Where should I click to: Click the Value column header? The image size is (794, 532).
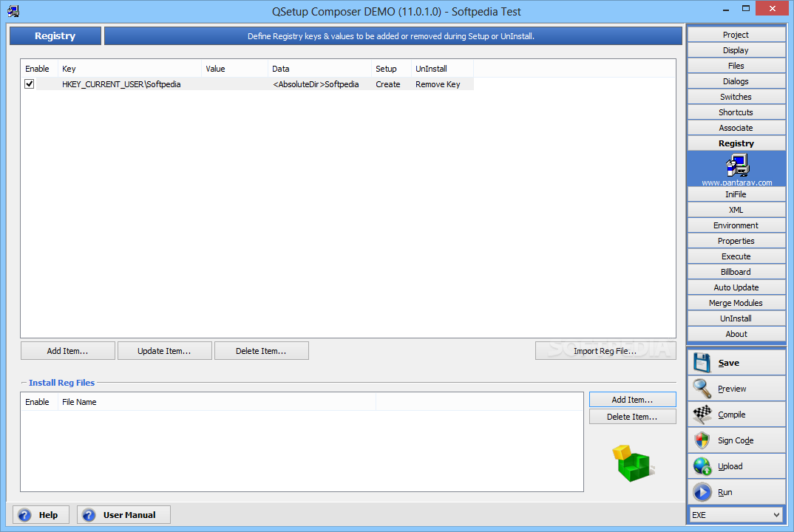(235, 68)
